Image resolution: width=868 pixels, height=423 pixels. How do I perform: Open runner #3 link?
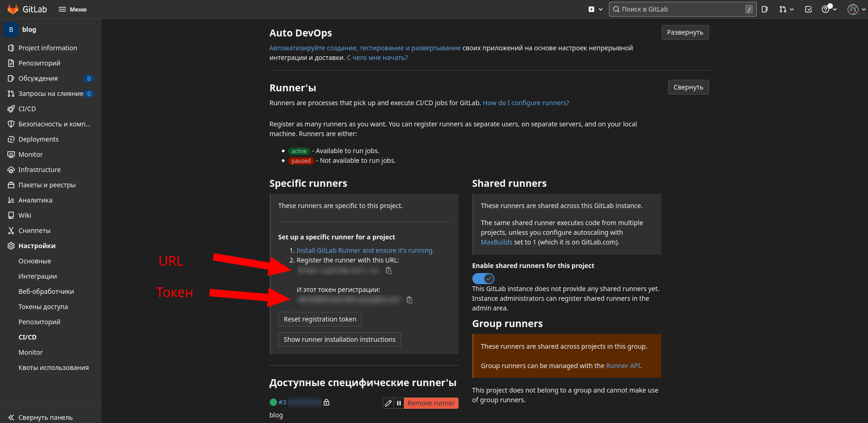point(282,402)
